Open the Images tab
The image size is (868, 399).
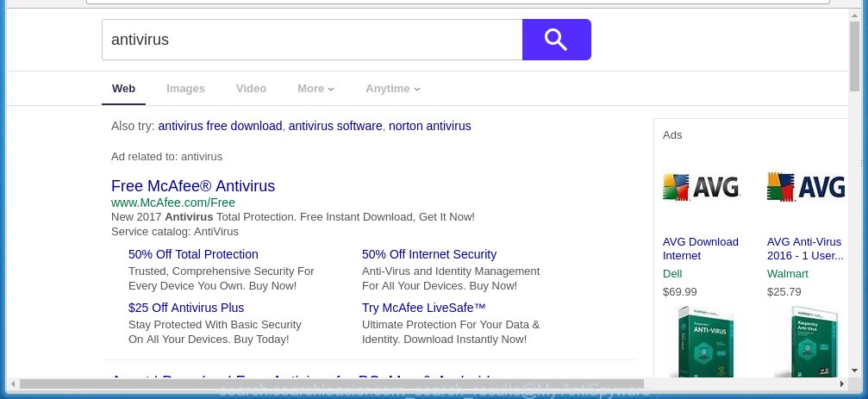pos(185,89)
